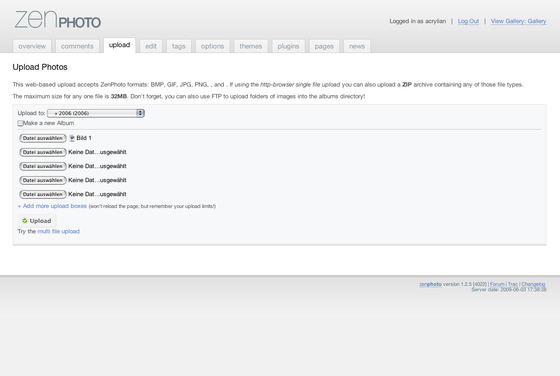Open the multi file upload link
This screenshot has width=560, height=376.
(59, 231)
